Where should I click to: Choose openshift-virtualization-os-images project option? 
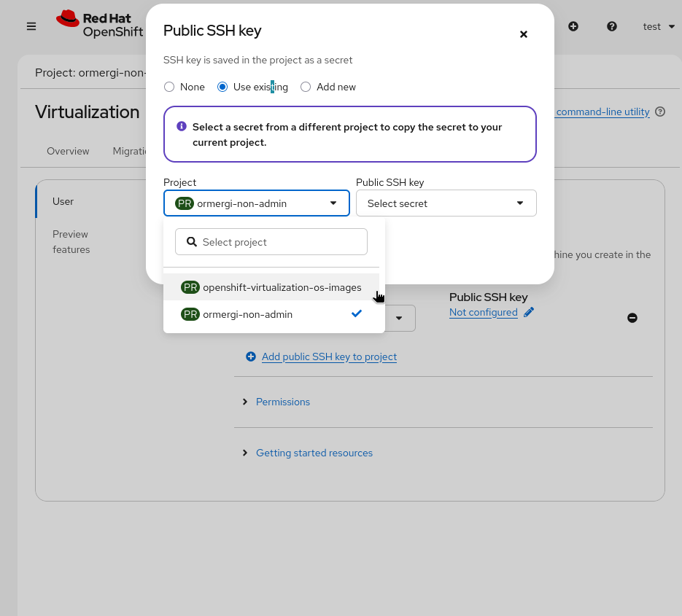[282, 287]
